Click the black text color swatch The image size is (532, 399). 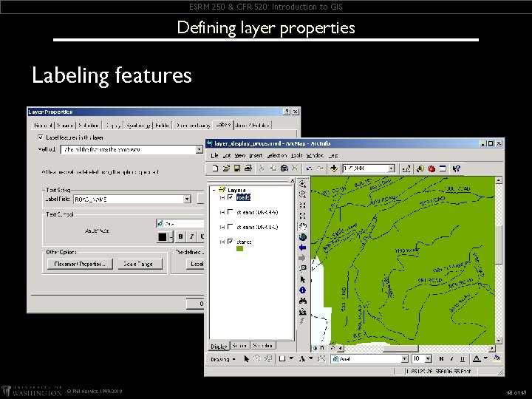pyautogui.click(x=162, y=237)
